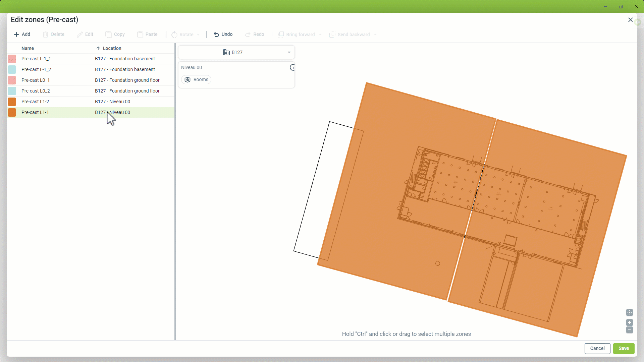The width and height of the screenshot is (644, 362).
Task: Click the Add zone plus icon
Action: (16, 35)
